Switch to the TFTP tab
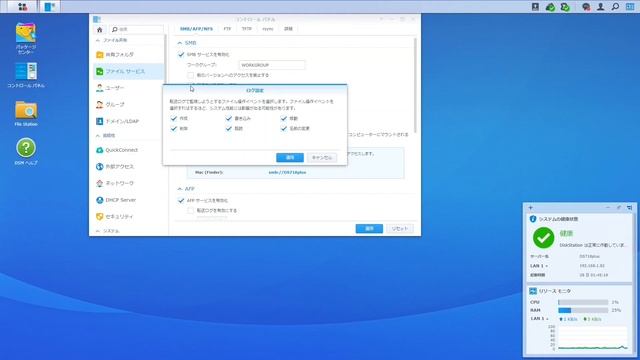Screen dimensions: 640x360 (x=247, y=29)
